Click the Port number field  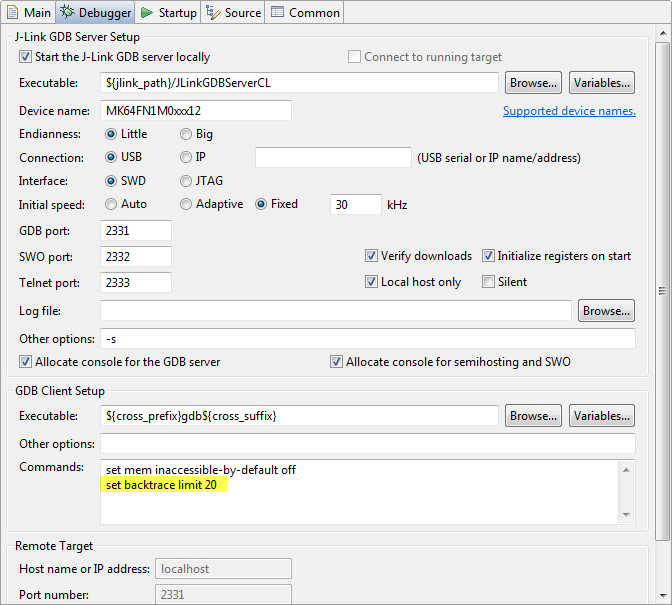[223, 595]
